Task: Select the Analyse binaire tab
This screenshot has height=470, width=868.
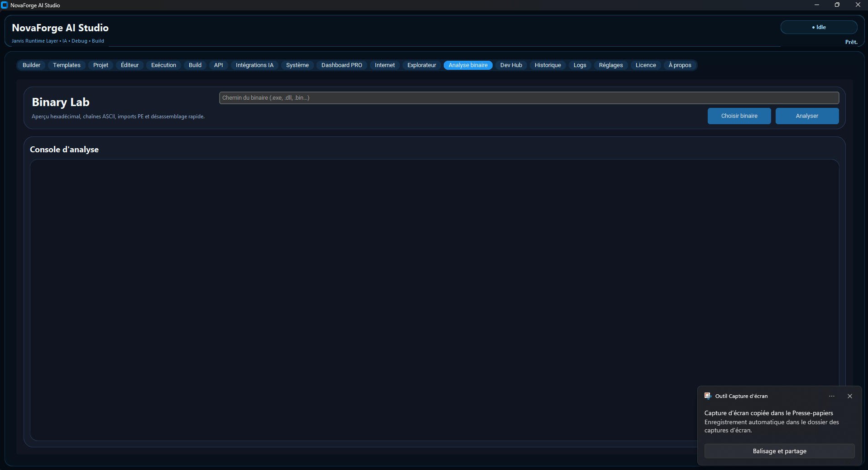Action: coord(468,65)
